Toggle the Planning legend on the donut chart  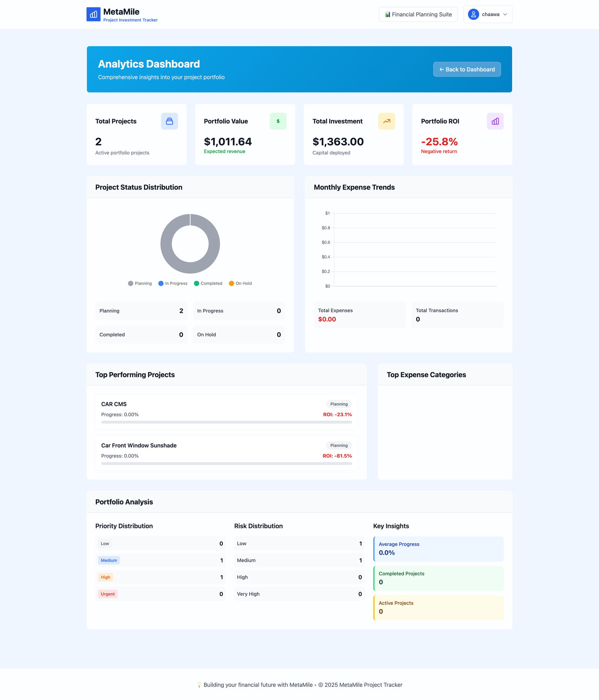click(140, 284)
